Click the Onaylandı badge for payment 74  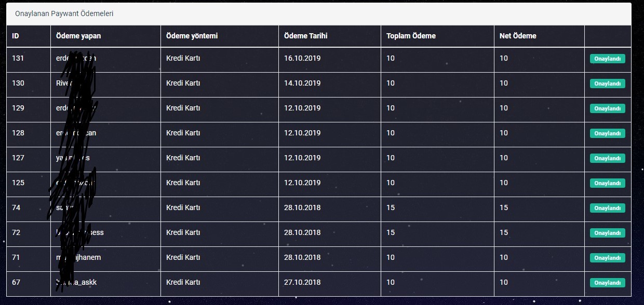point(607,208)
